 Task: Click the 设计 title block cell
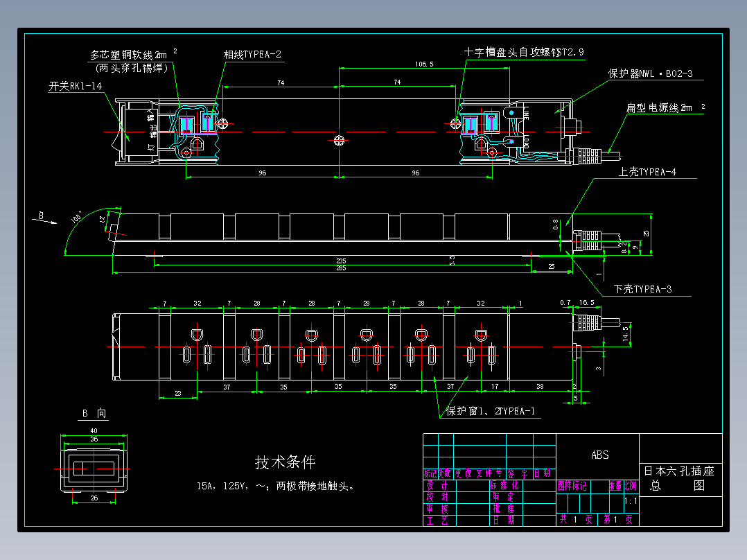(437, 486)
